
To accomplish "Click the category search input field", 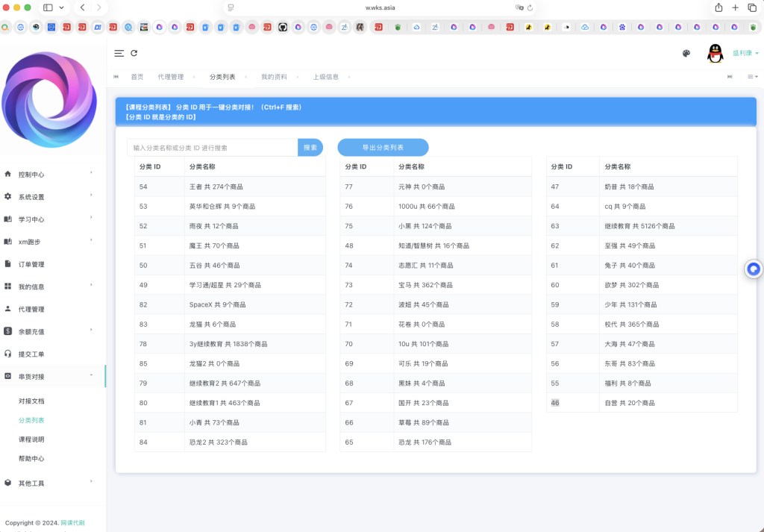I will 213,148.
